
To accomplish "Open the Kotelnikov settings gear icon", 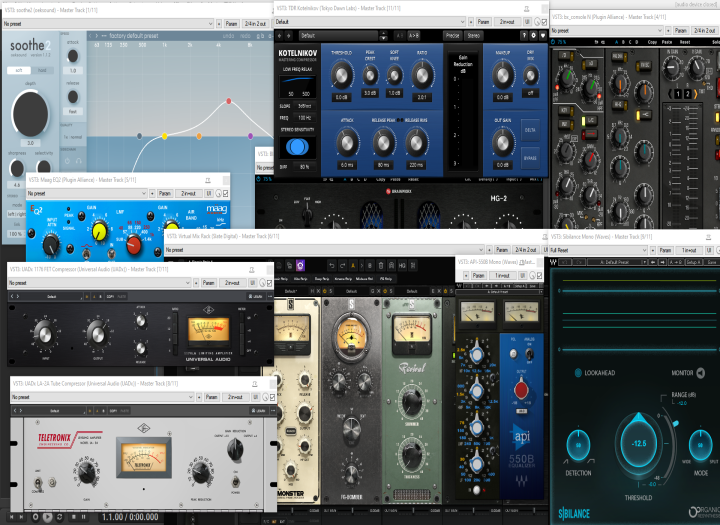I will click(533, 35).
